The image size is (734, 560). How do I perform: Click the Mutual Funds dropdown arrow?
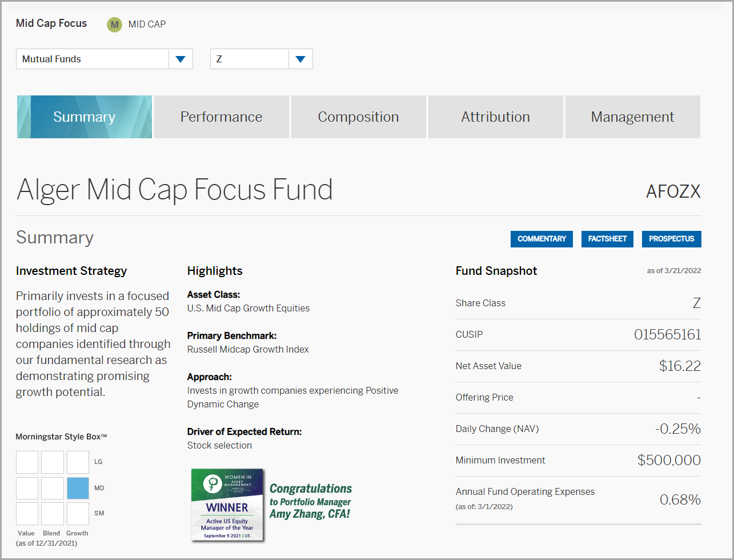(181, 58)
